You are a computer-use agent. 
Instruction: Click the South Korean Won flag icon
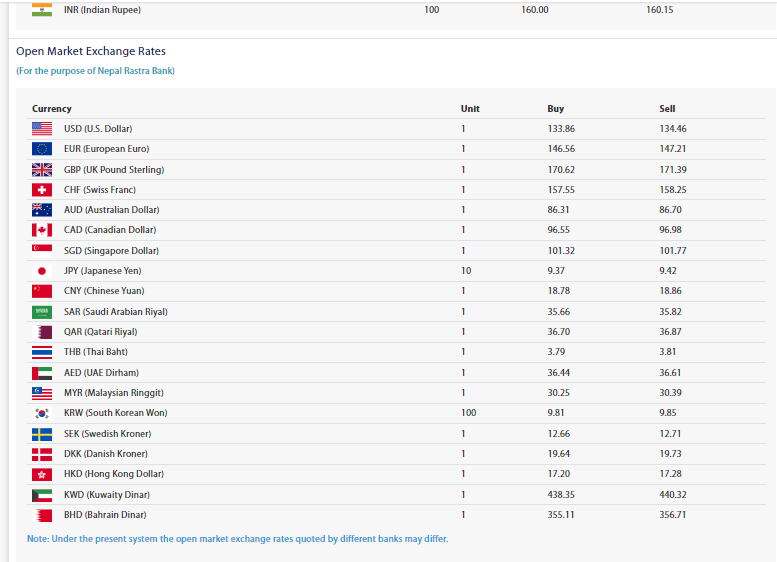pyautogui.click(x=42, y=413)
